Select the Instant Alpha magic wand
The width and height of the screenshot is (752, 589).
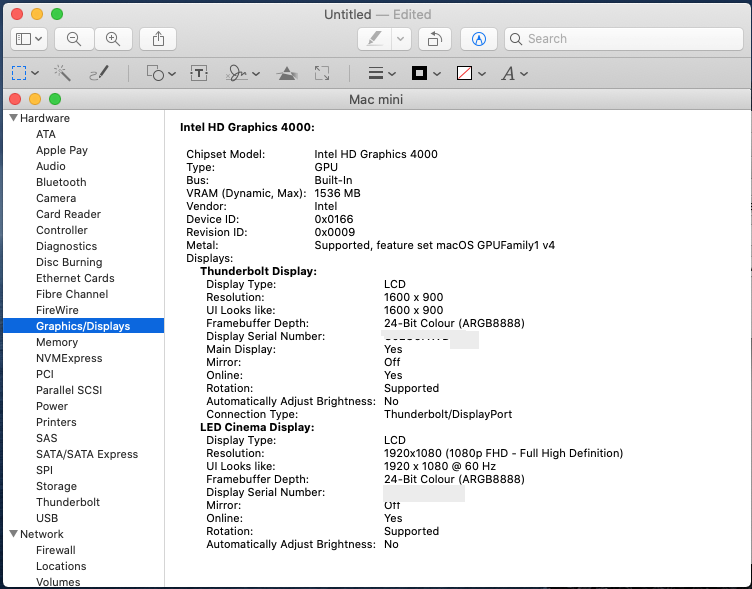[62, 73]
